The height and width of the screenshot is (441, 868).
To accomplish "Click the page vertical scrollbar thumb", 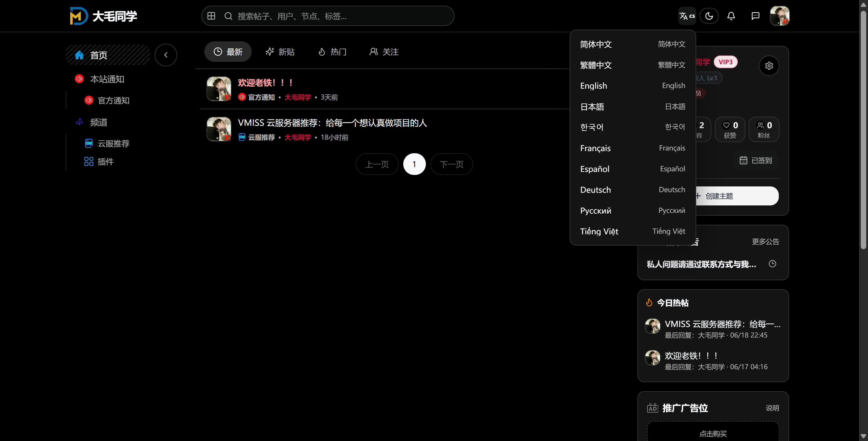I will click(863, 130).
